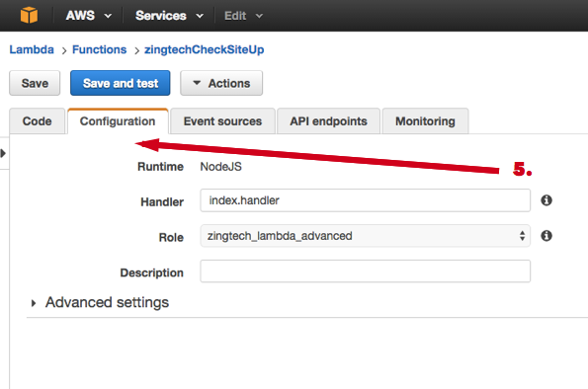
Task: Open the Monitoring tab
Action: pos(425,121)
